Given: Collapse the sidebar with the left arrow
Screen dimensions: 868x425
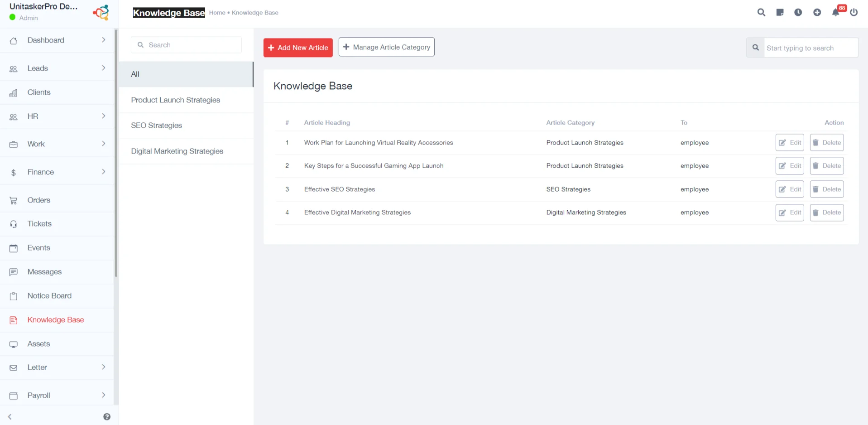Looking at the screenshot, I should click(10, 417).
